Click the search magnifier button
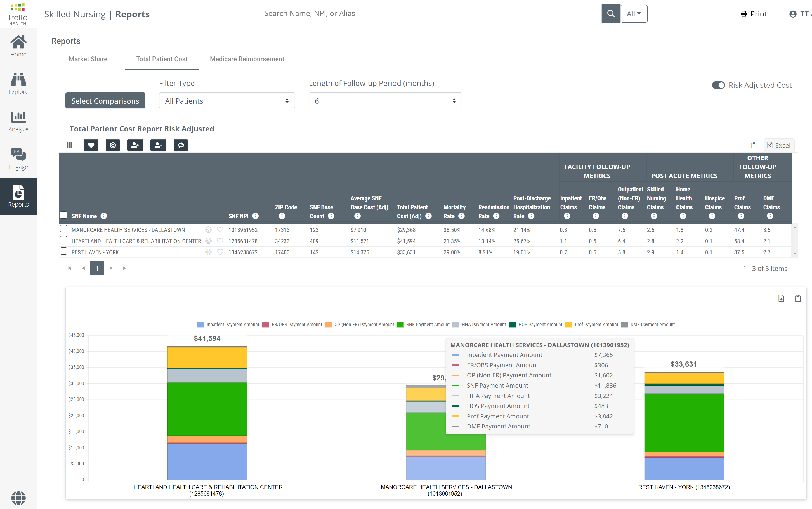812x509 pixels. click(611, 13)
